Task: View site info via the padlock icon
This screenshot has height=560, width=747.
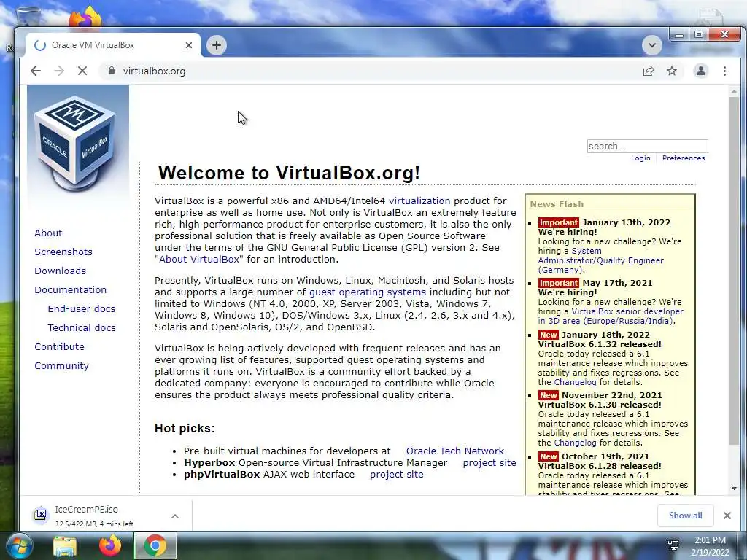Action: tap(112, 71)
